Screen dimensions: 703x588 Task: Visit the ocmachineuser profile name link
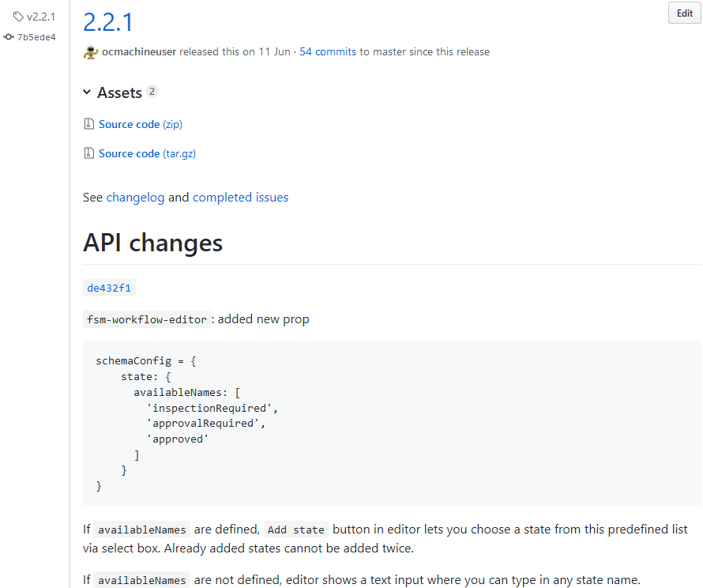pyautogui.click(x=139, y=52)
